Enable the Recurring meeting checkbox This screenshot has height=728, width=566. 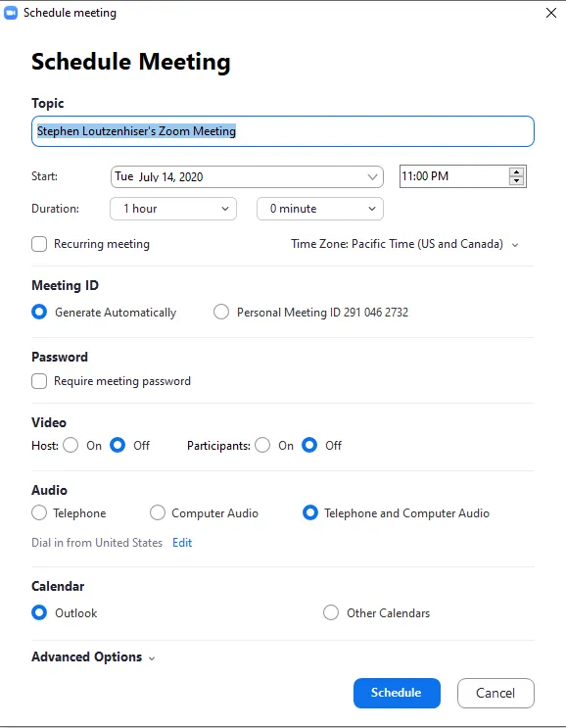39,244
